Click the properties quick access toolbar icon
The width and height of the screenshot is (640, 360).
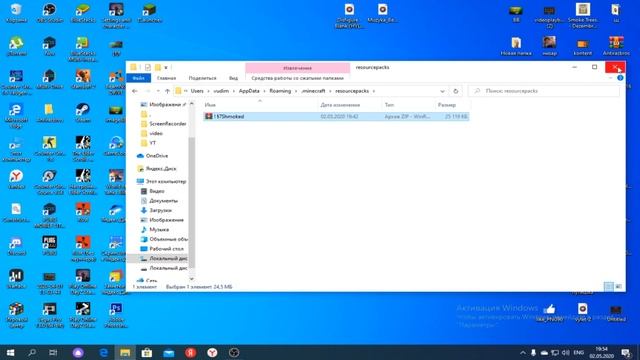148,67
